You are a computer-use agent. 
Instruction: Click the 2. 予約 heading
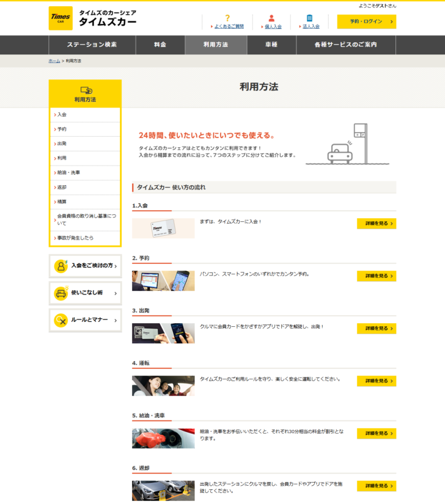click(141, 258)
